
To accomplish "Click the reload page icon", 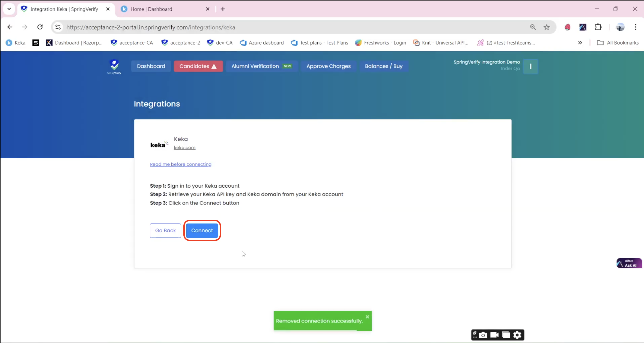I will click(40, 27).
